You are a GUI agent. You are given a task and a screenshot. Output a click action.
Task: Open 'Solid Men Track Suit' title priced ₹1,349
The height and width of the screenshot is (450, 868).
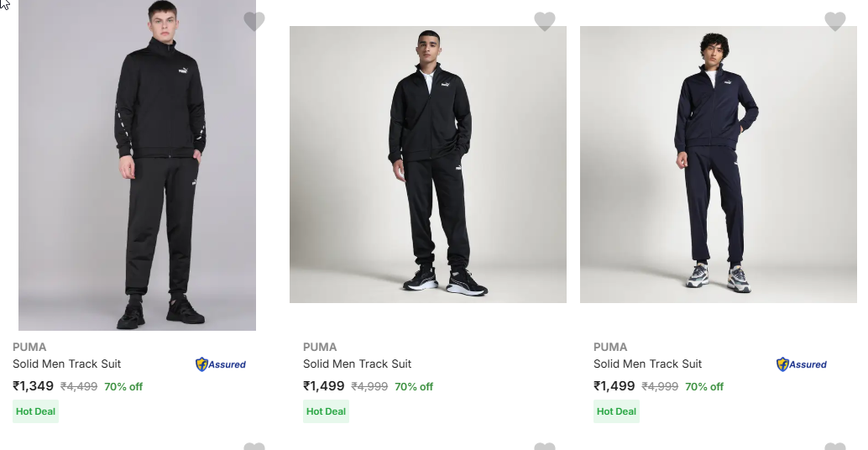point(67,364)
